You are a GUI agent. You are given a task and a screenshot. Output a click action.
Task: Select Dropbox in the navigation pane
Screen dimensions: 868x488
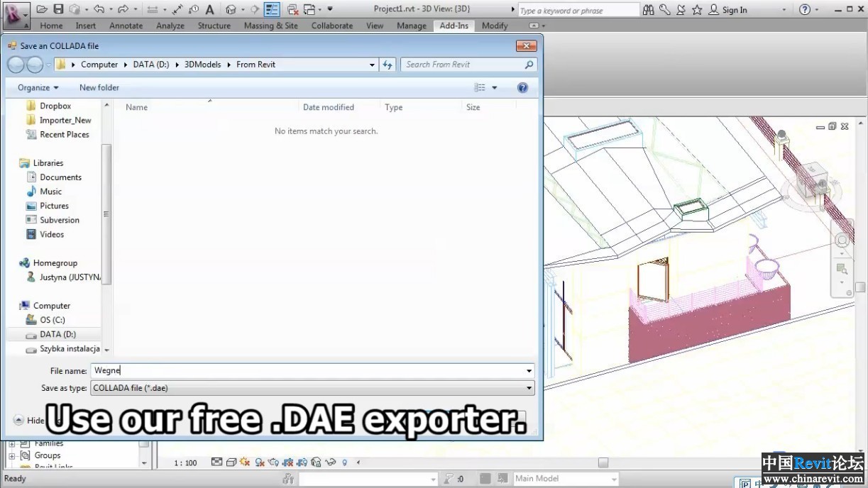pyautogui.click(x=55, y=106)
